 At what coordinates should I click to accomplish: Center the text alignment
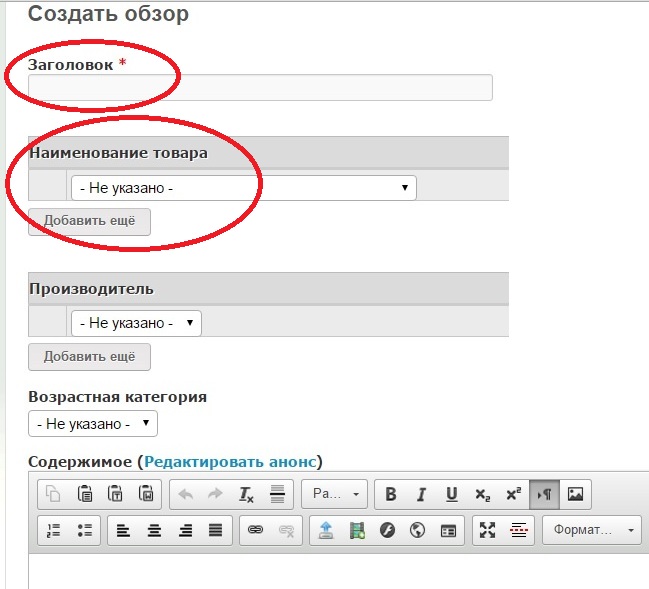(x=154, y=530)
